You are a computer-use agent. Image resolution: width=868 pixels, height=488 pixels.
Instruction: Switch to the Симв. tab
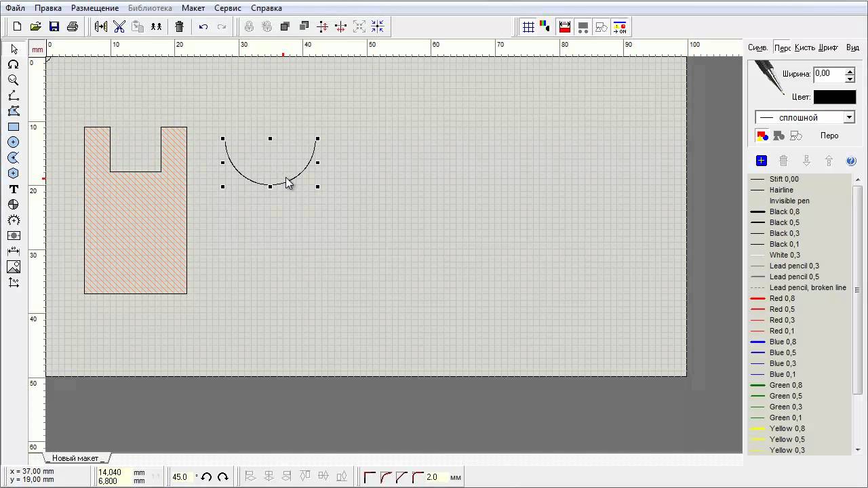tap(758, 47)
